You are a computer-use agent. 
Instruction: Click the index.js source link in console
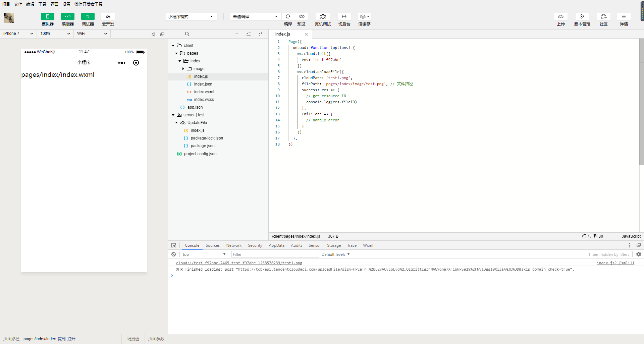point(615,263)
